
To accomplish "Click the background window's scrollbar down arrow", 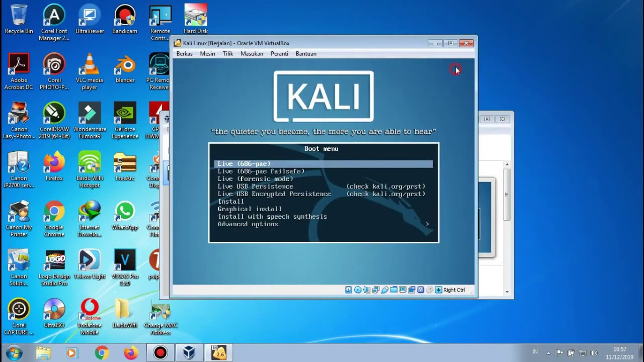I will 507,292.
